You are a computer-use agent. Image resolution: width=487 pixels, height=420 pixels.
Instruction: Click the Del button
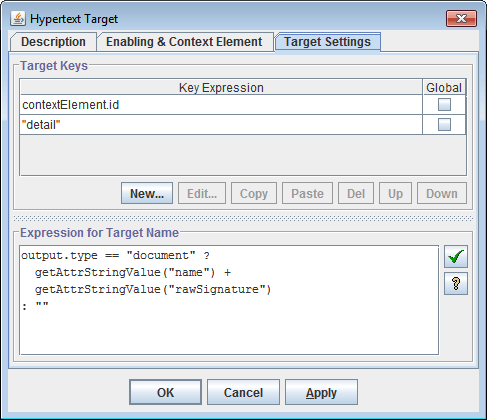click(x=356, y=193)
